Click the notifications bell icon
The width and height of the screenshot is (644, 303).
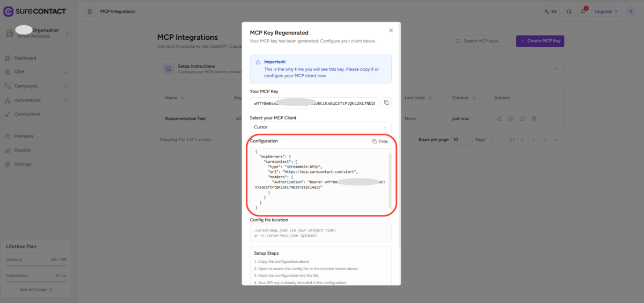click(582, 11)
